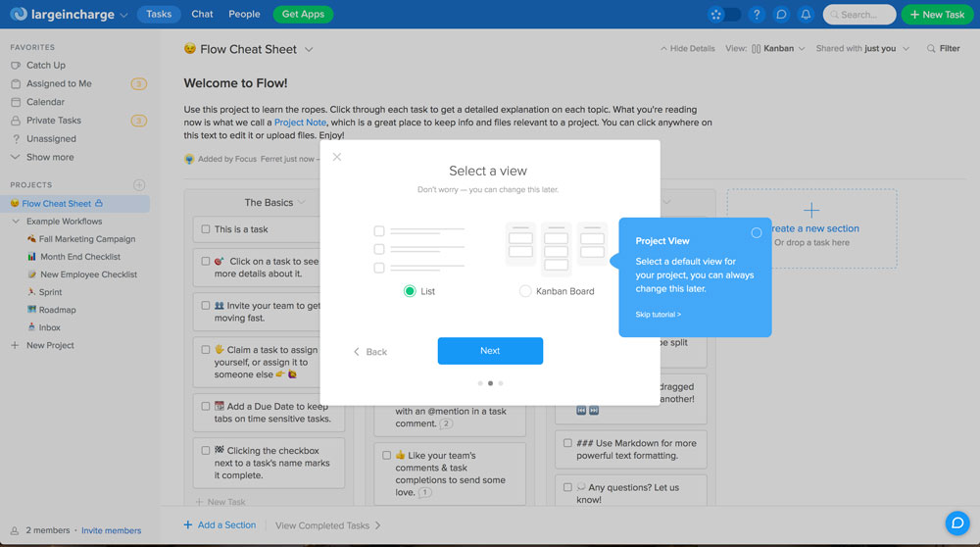980x547 pixels.
Task: Click Get Apps button
Action: coord(303,14)
